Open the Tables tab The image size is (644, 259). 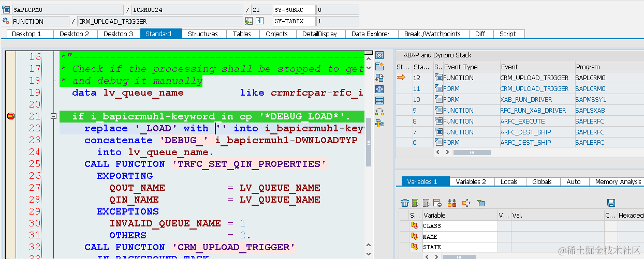point(242,34)
